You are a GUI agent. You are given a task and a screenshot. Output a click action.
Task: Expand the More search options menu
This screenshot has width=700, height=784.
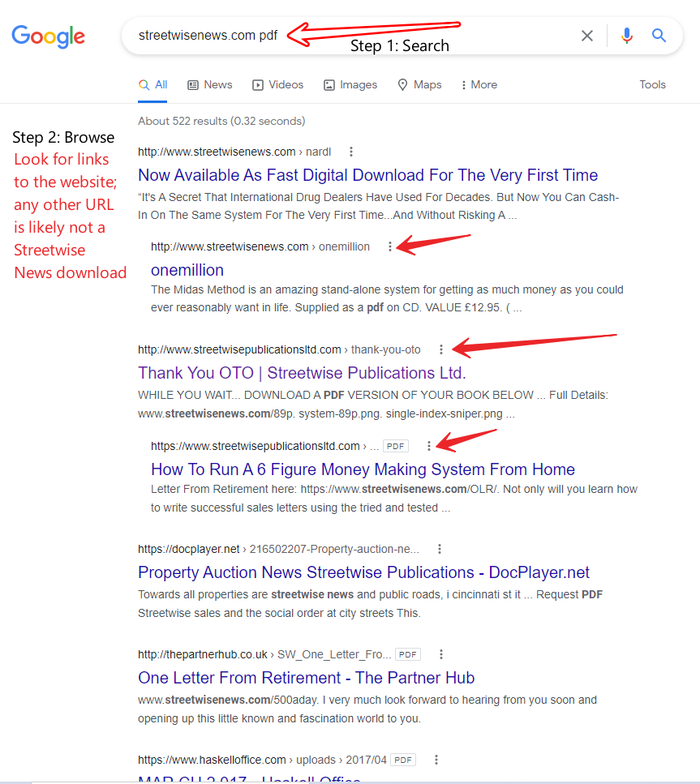point(479,84)
